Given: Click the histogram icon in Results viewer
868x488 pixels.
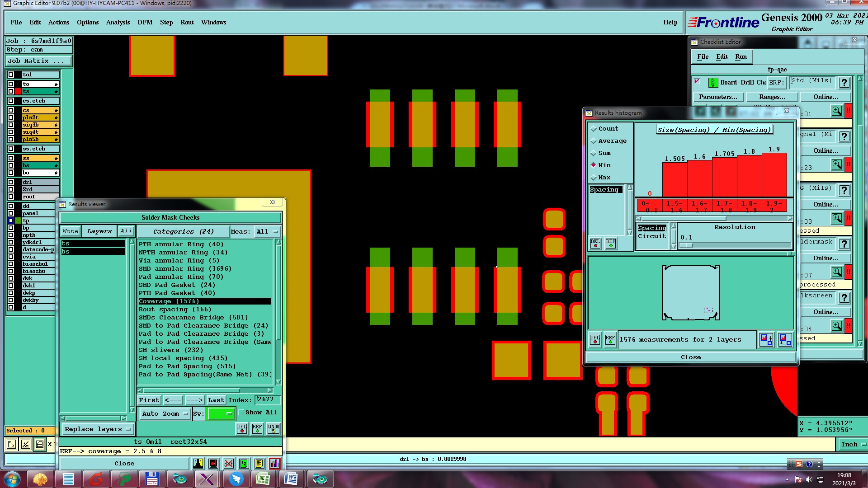Looking at the screenshot, I should tap(274, 464).
